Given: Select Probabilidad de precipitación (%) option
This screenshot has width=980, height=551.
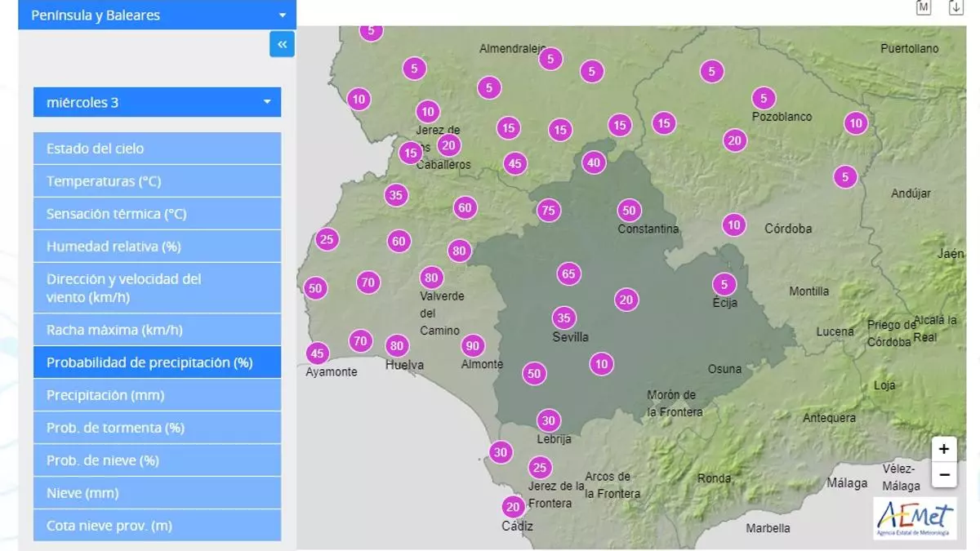Looking at the screenshot, I should [x=157, y=362].
